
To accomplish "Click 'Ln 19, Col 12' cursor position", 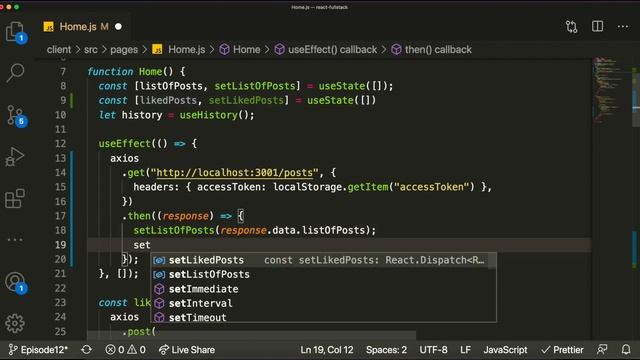I will (x=327, y=350).
